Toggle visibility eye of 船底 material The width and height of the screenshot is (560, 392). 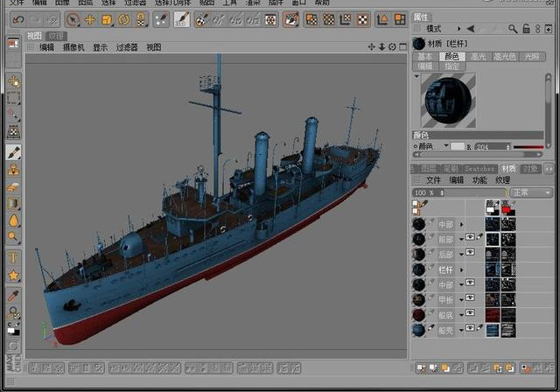click(470, 312)
